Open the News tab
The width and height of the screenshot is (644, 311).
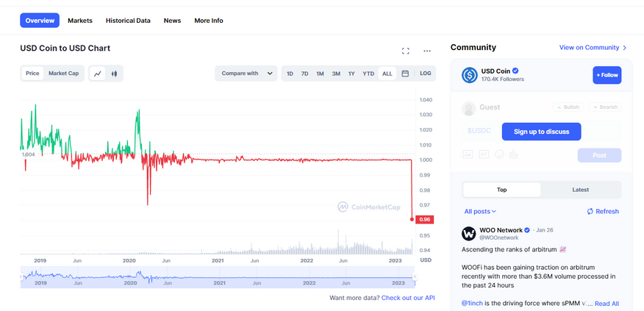(172, 21)
